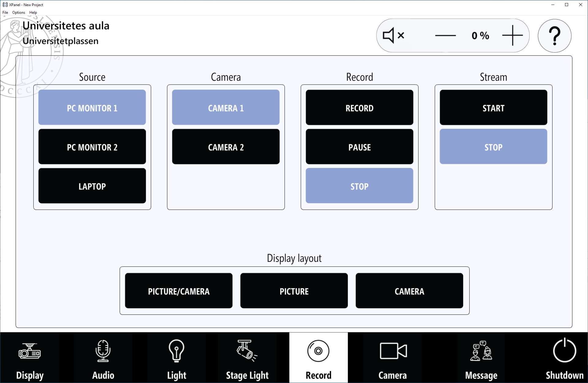
Task: Maximize the XPanel window
Action: (x=567, y=5)
